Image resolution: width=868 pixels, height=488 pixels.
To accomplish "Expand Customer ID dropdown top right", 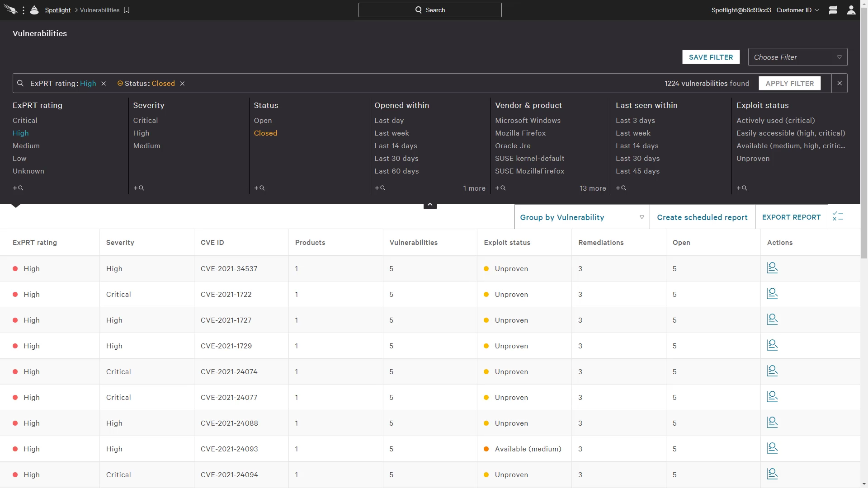I will pos(797,9).
